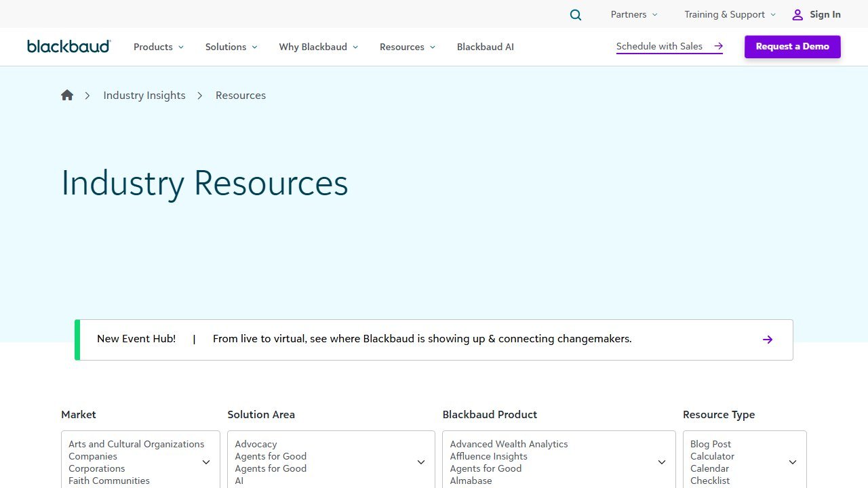Select Advocacy in Solution Area list
This screenshot has width=868, height=488.
click(256, 444)
